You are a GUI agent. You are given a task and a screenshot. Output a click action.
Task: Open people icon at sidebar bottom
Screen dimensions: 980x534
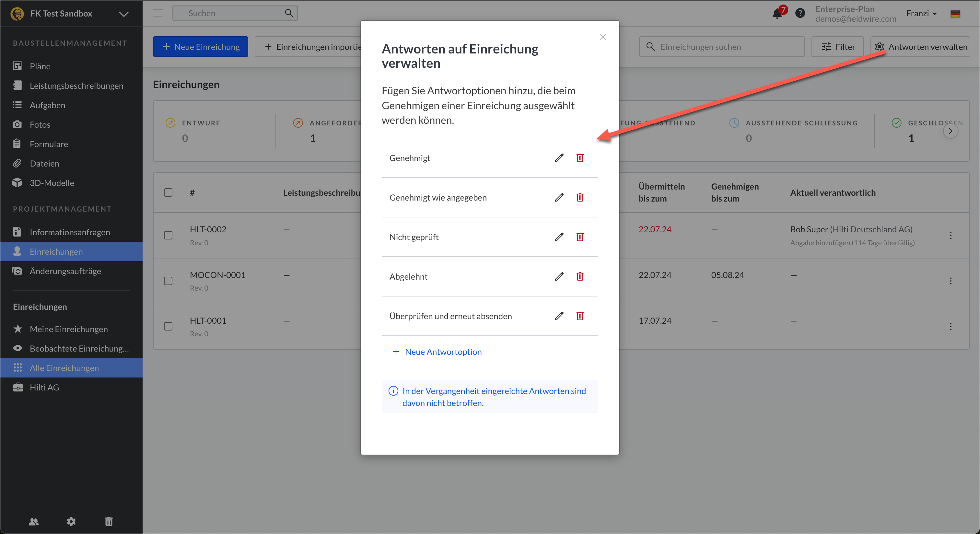point(33,521)
